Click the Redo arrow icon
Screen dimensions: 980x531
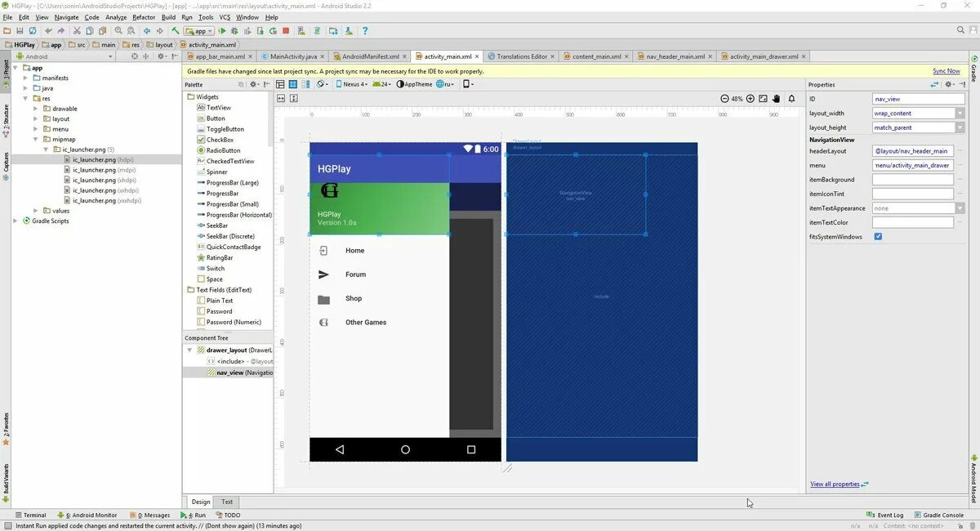click(x=61, y=31)
